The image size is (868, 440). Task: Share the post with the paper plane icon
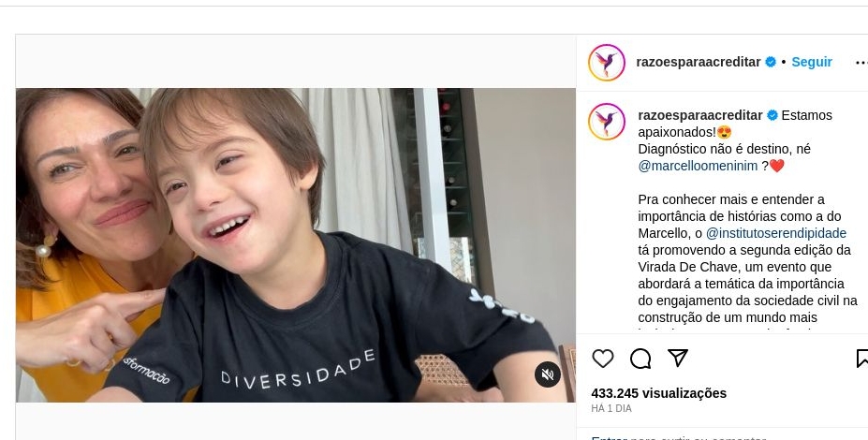tap(678, 359)
